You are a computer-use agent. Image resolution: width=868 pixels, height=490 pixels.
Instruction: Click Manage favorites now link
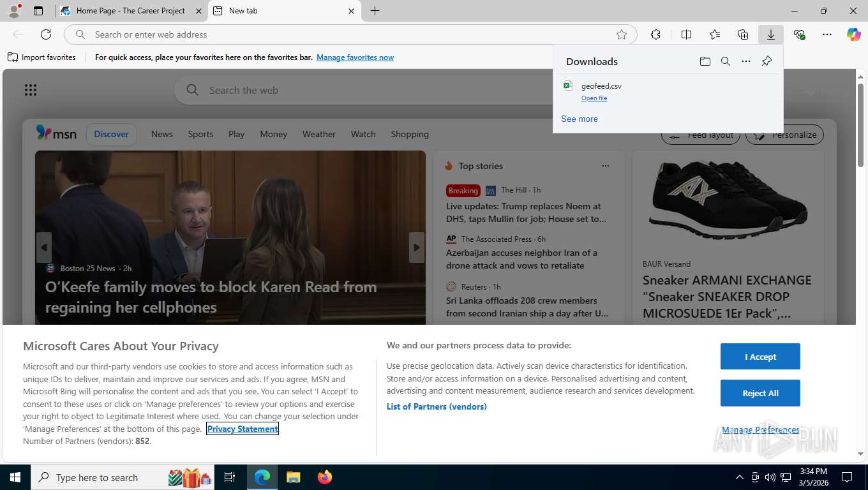click(x=355, y=57)
